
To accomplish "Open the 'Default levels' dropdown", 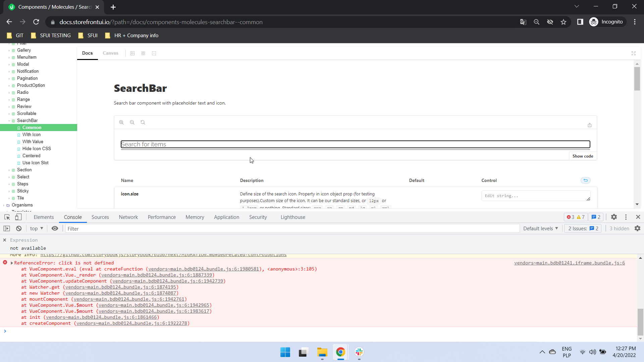I will pos(540,228).
